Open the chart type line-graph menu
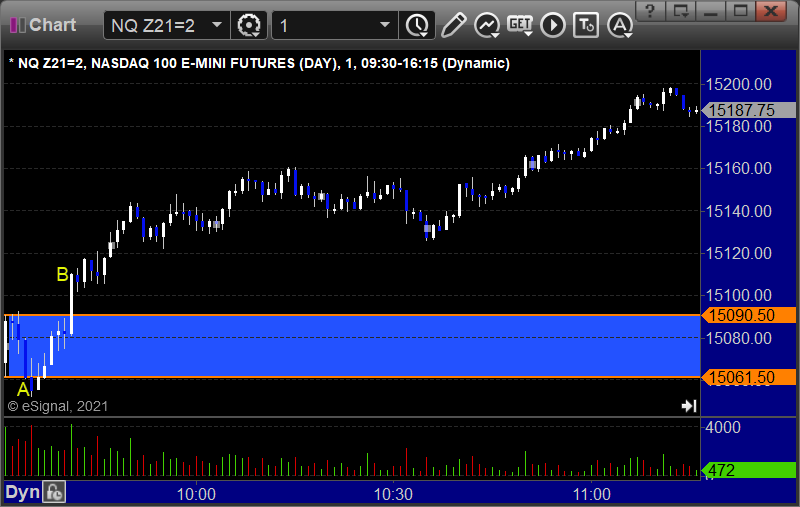800x507 pixels. pyautogui.click(x=487, y=25)
